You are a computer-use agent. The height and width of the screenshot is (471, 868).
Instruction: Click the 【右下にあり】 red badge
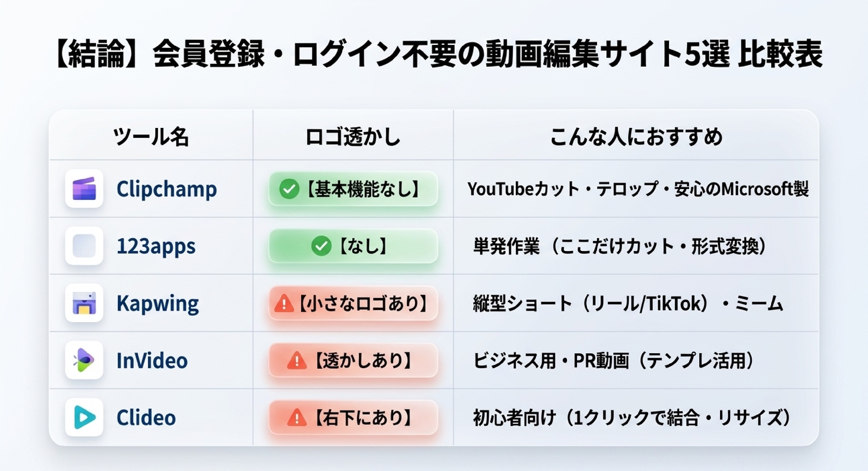pyautogui.click(x=353, y=417)
